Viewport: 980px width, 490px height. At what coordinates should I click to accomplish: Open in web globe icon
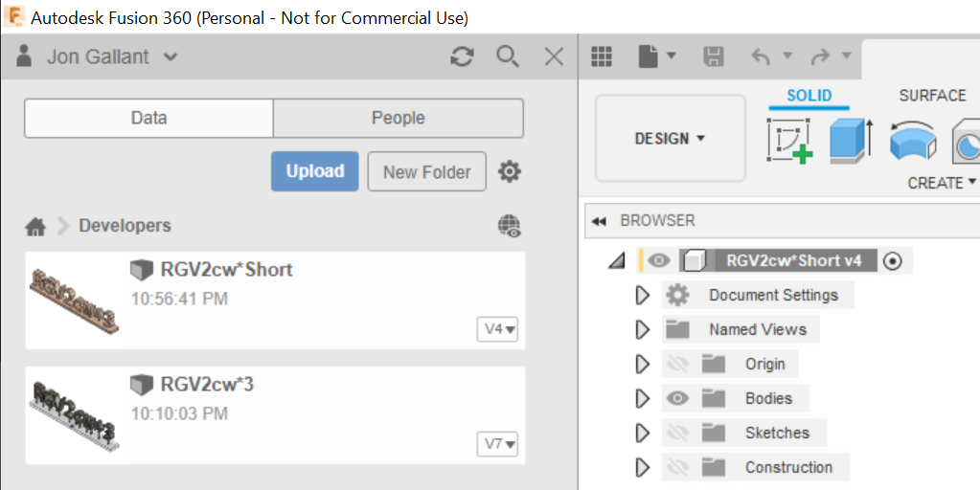click(x=510, y=226)
